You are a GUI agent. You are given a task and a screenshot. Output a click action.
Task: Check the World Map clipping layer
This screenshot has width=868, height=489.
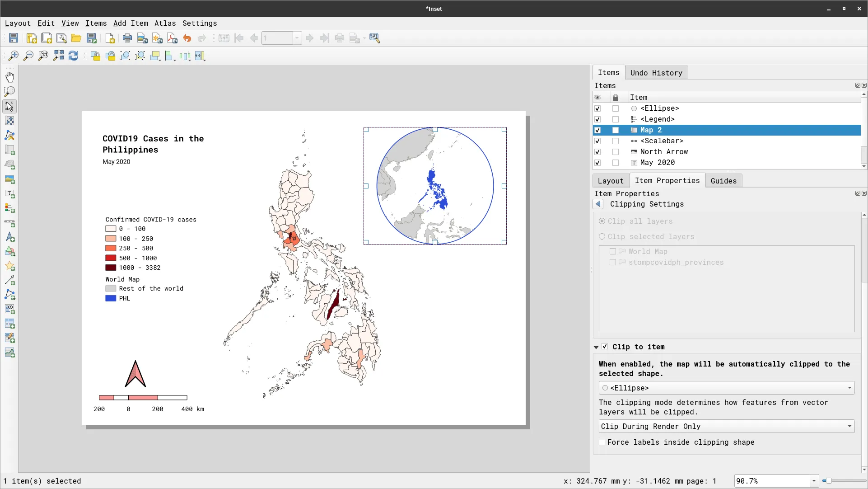coord(613,251)
